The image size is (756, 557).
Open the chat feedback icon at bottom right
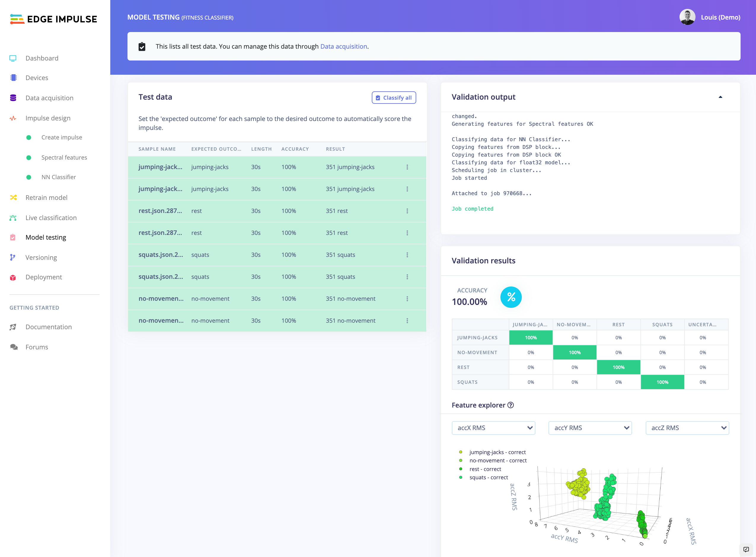point(746,549)
